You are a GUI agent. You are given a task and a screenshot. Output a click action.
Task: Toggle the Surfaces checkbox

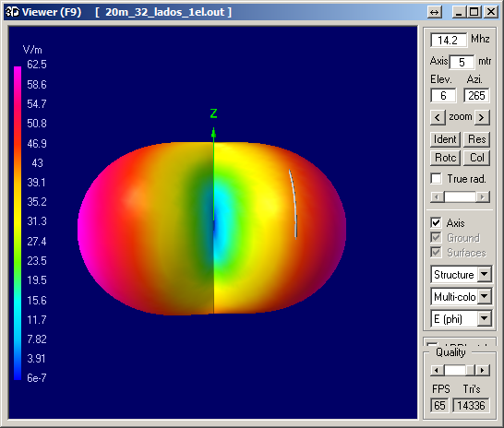click(x=437, y=252)
